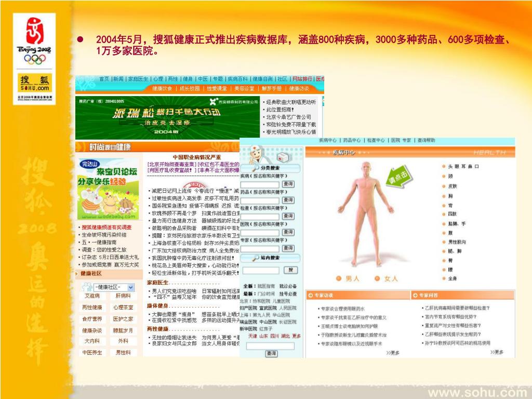The height and width of the screenshot is (399, 532).
Task: Open 生命被环境污染终结 link
Action: (104, 235)
